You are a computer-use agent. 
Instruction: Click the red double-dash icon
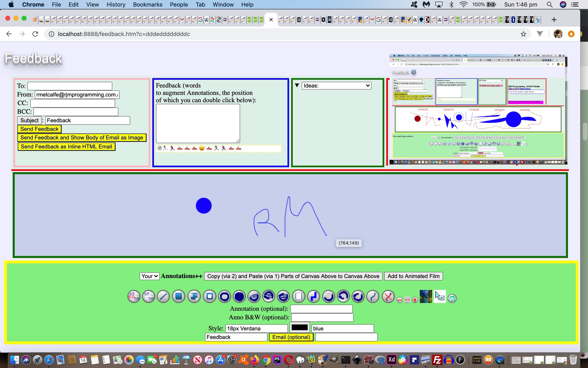point(408,300)
